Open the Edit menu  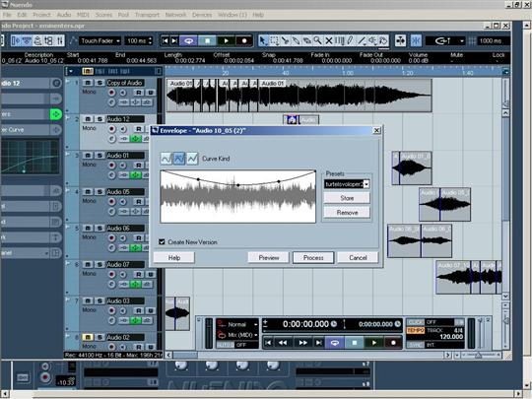click(22, 15)
